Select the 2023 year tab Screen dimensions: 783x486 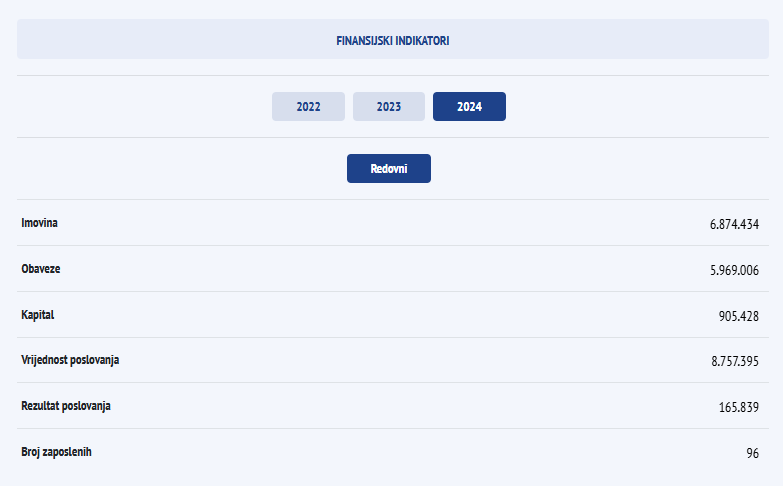click(x=389, y=106)
